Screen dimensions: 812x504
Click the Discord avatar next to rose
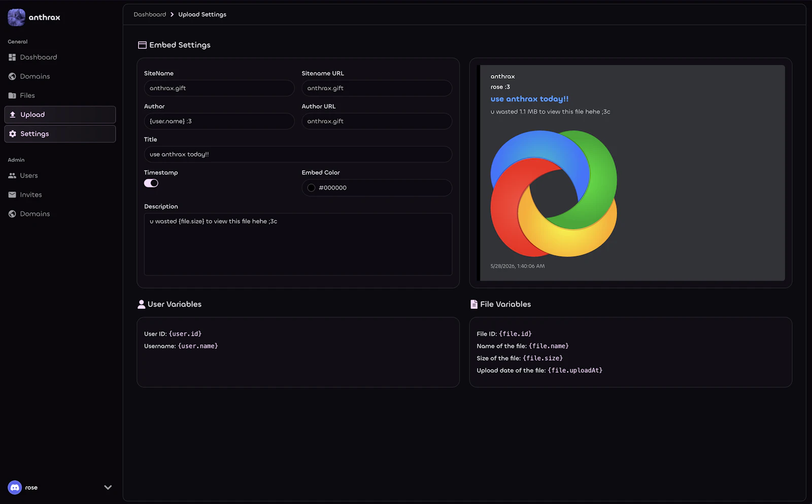click(x=15, y=487)
